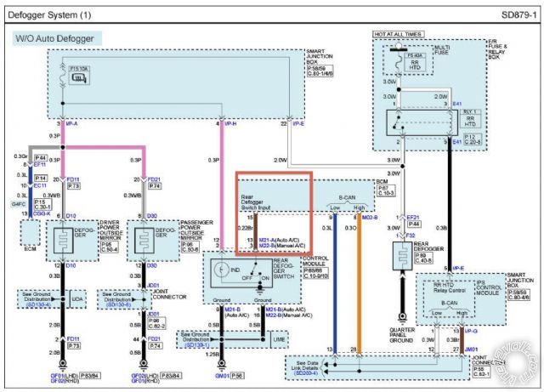
Task: Click the driver mirror defogger heater symbol
Action: (x=64, y=241)
